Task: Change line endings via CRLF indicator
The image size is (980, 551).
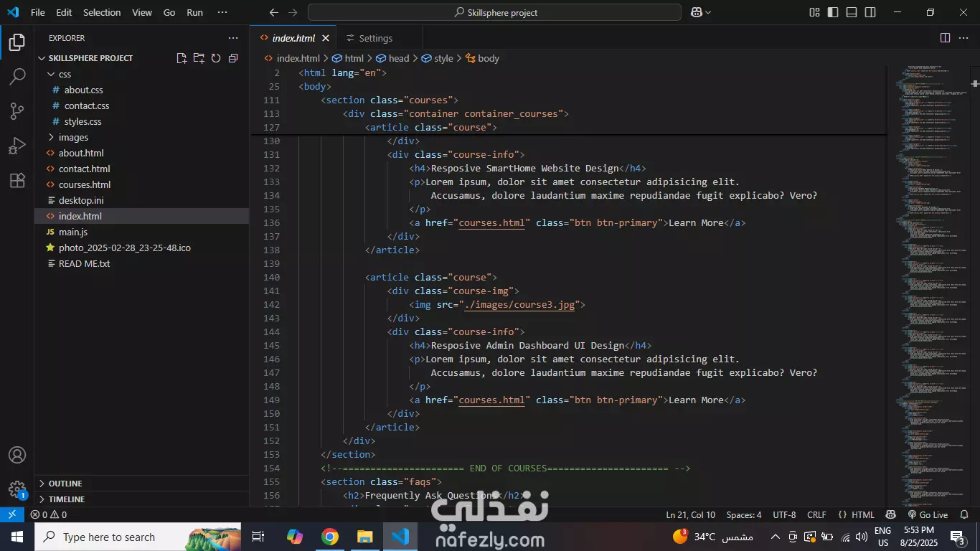Action: point(816,514)
